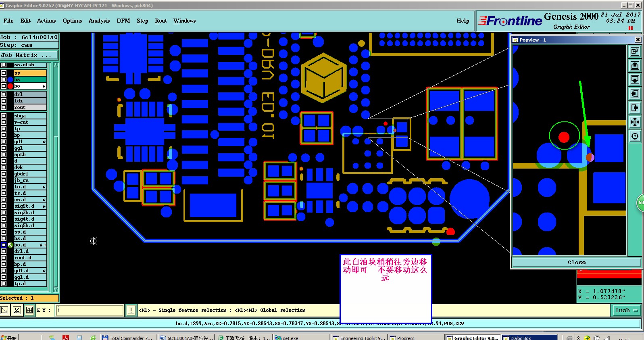Click layer list scroll up arrow
Image resolution: width=644 pixels, height=340 pixels.
click(x=56, y=65)
